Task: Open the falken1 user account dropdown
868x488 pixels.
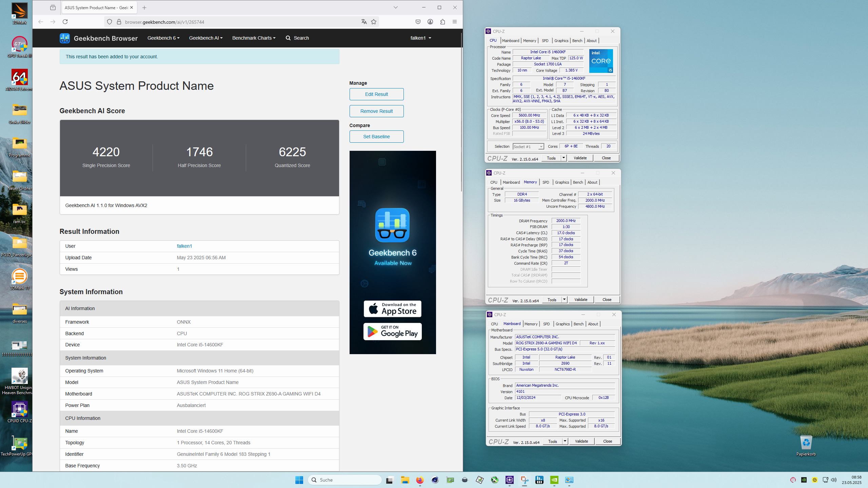Action: tap(420, 38)
